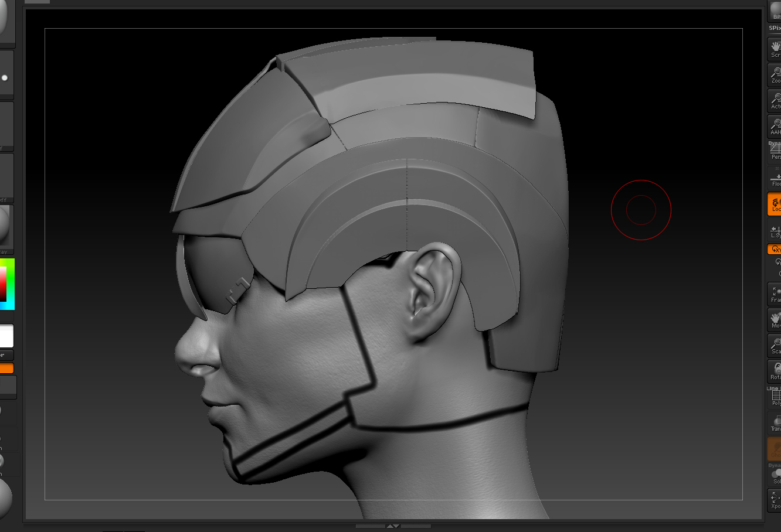Image resolution: width=781 pixels, height=532 pixels.
Task: Select the Scale view magnifier icon
Action: (775, 345)
